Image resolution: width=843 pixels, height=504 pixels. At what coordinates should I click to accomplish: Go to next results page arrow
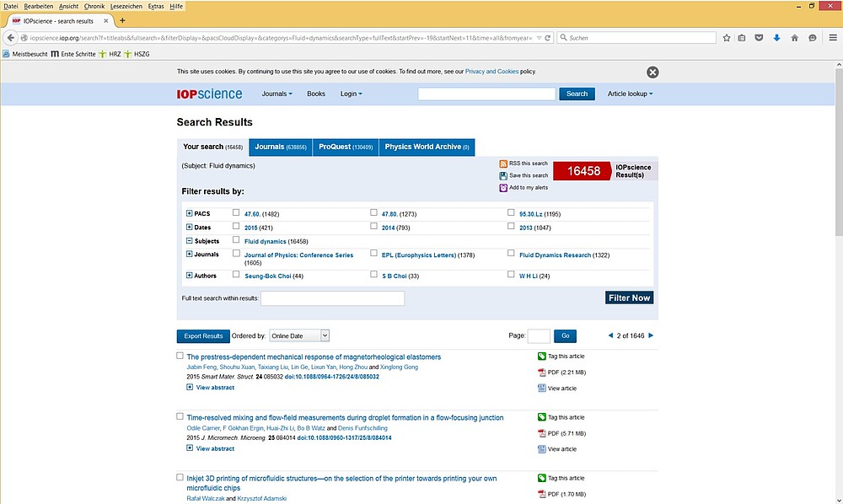(x=651, y=335)
